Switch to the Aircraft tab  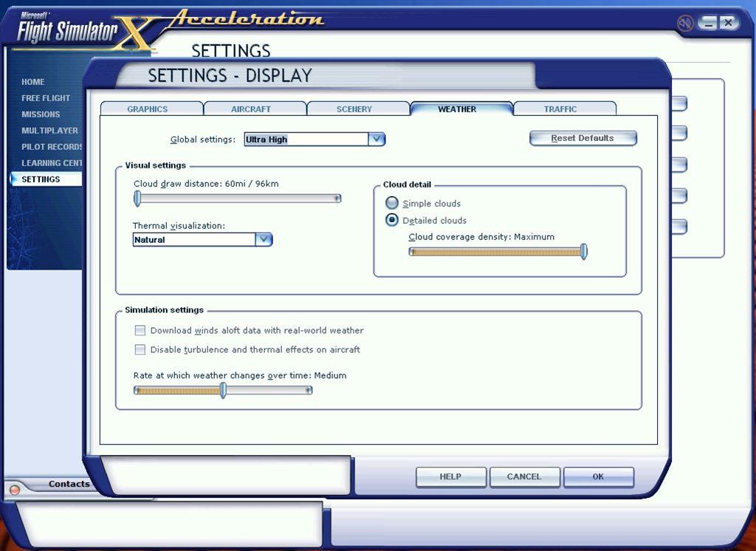click(x=251, y=109)
